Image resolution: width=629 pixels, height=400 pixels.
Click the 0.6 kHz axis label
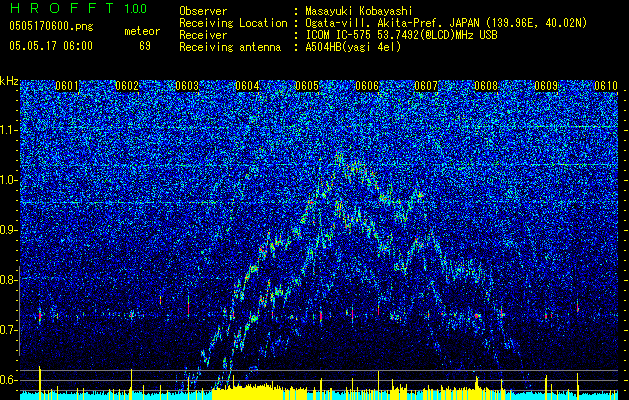(x=8, y=380)
